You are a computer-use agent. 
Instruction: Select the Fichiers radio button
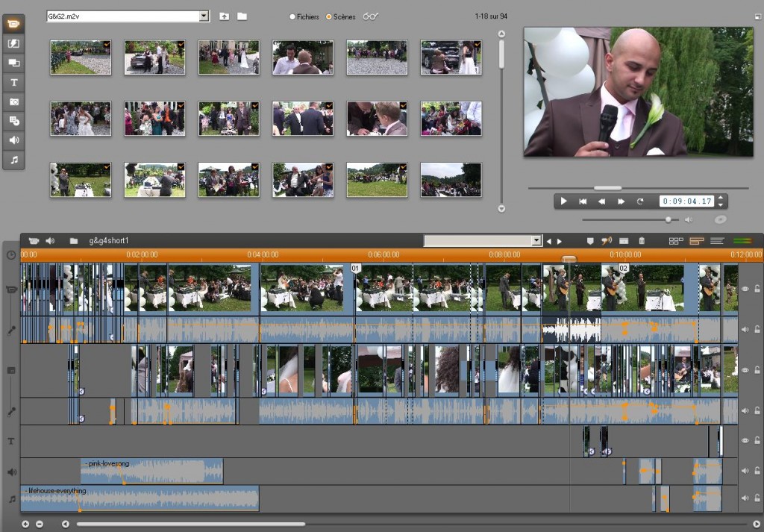coord(292,16)
